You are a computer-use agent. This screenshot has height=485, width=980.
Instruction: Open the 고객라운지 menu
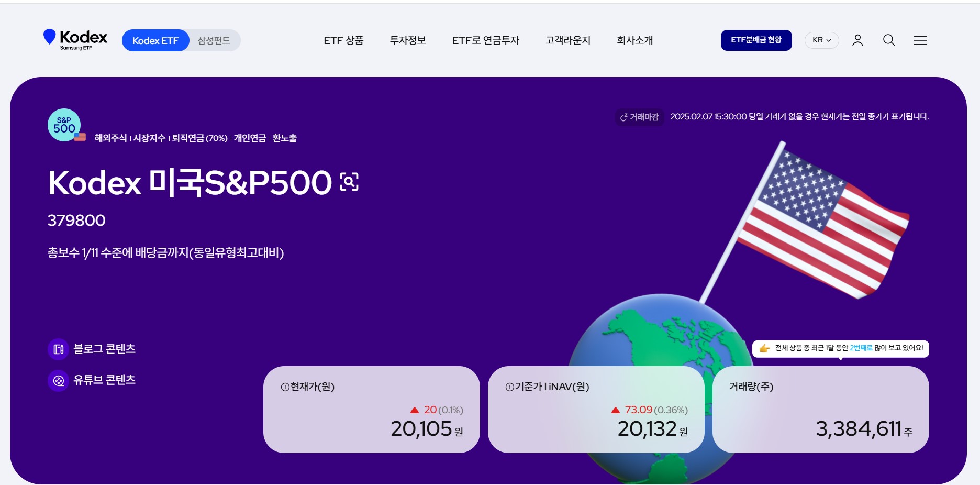click(x=568, y=40)
